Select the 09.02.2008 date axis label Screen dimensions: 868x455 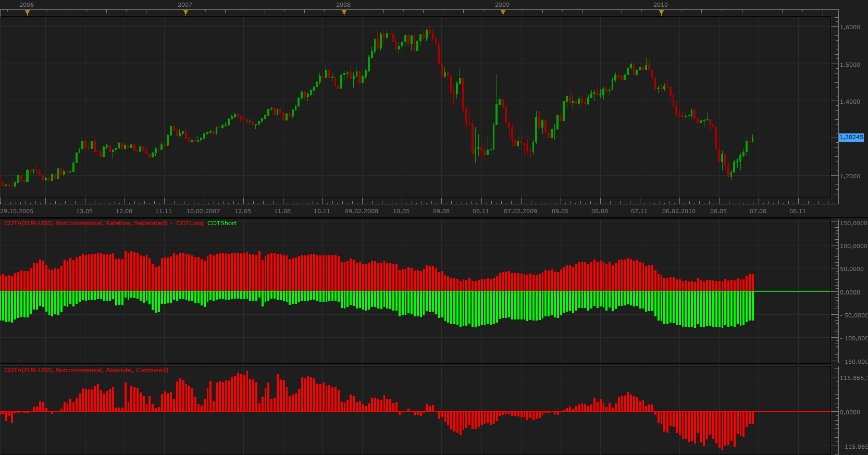362,211
